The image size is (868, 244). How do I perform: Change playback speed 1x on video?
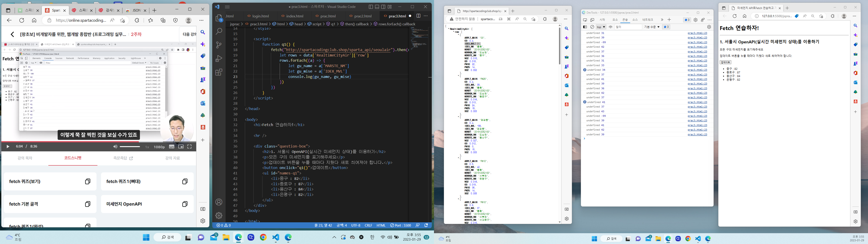point(147,147)
